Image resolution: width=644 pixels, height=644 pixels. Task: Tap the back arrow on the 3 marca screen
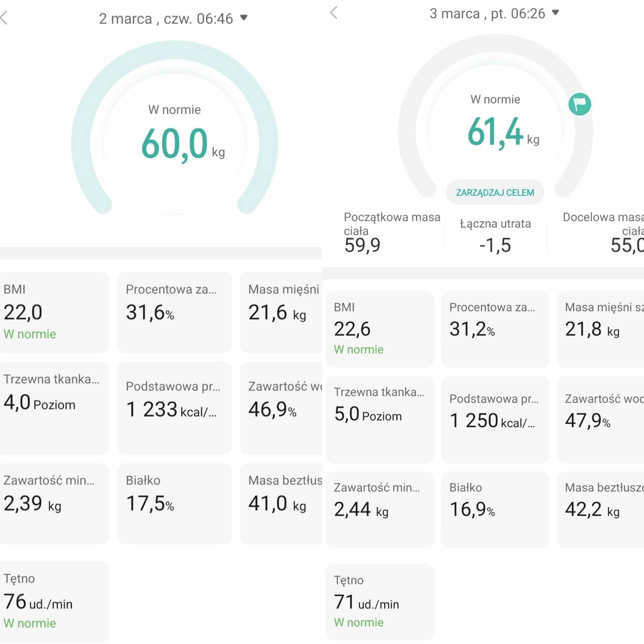(334, 13)
